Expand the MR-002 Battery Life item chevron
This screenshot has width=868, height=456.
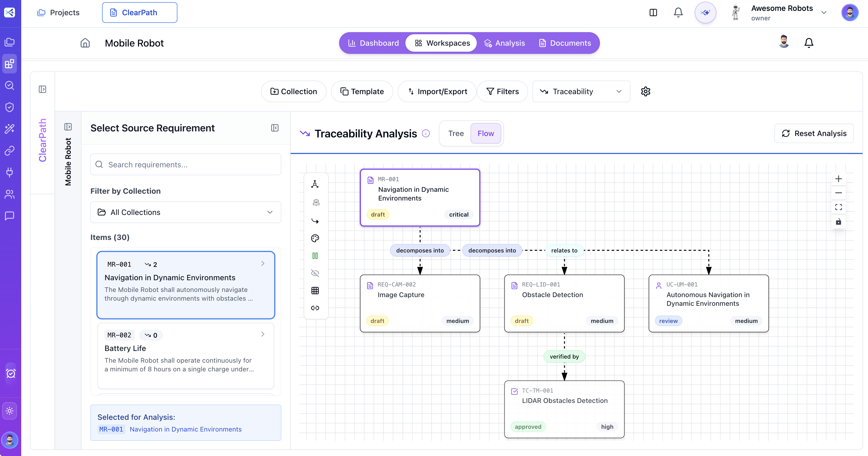263,334
